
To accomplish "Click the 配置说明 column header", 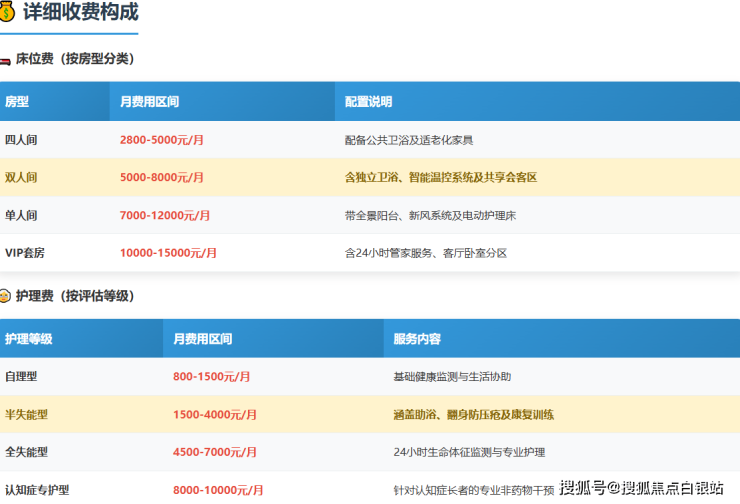I will 538,101.
